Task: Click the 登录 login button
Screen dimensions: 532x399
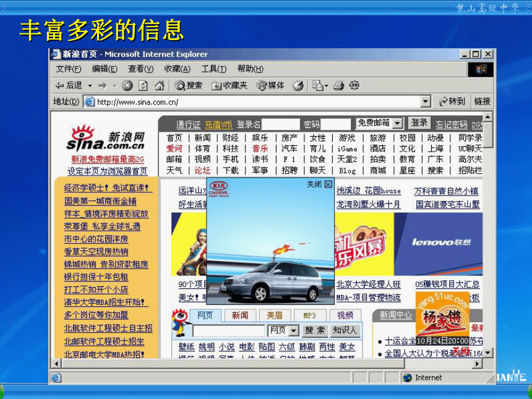Action: pyautogui.click(x=419, y=123)
